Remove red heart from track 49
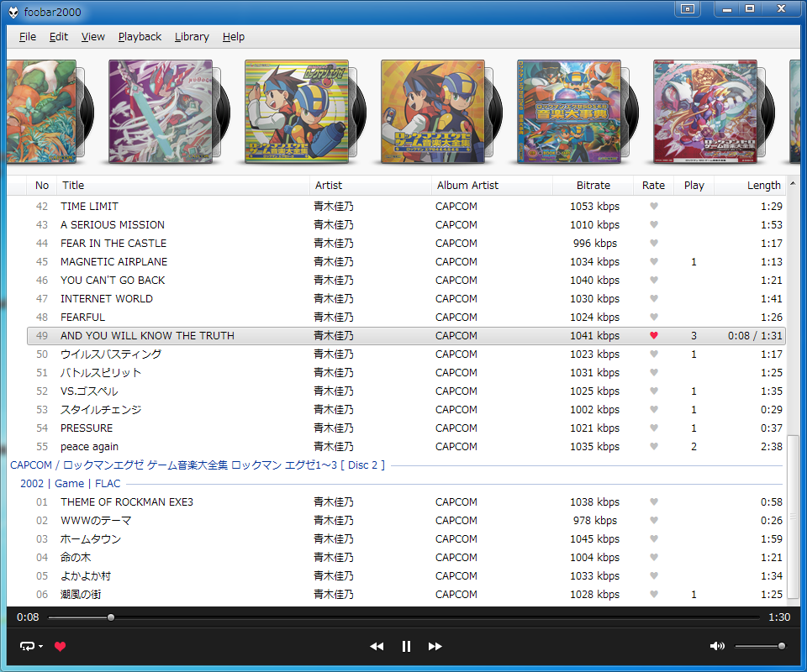807x672 pixels. click(654, 336)
